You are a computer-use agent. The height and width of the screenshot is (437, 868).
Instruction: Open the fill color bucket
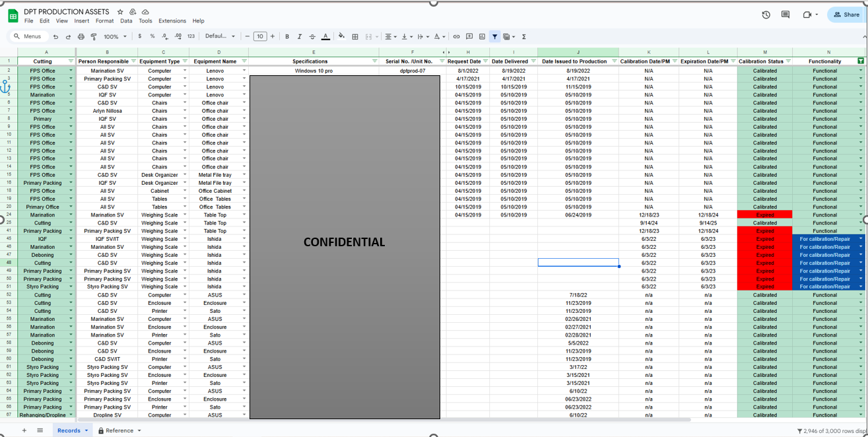[343, 37]
